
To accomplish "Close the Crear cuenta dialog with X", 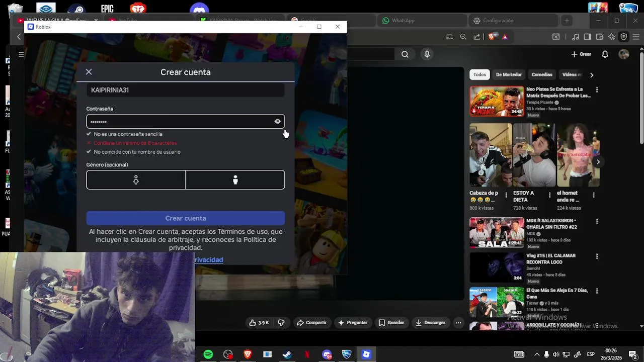I will tap(89, 72).
